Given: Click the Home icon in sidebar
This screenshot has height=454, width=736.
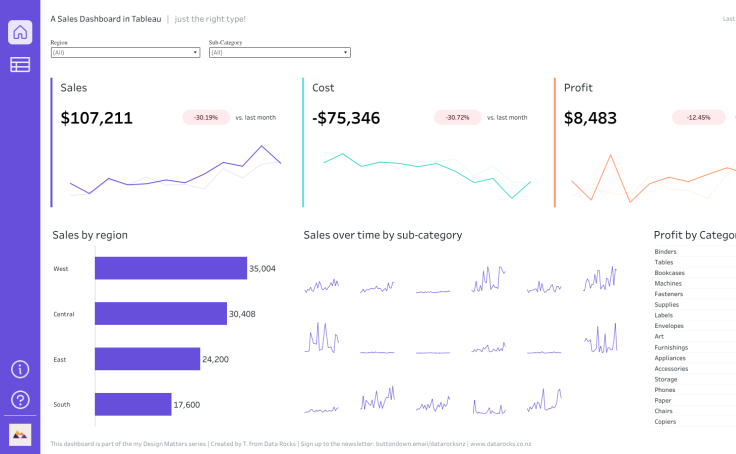Looking at the screenshot, I should coord(20,32).
